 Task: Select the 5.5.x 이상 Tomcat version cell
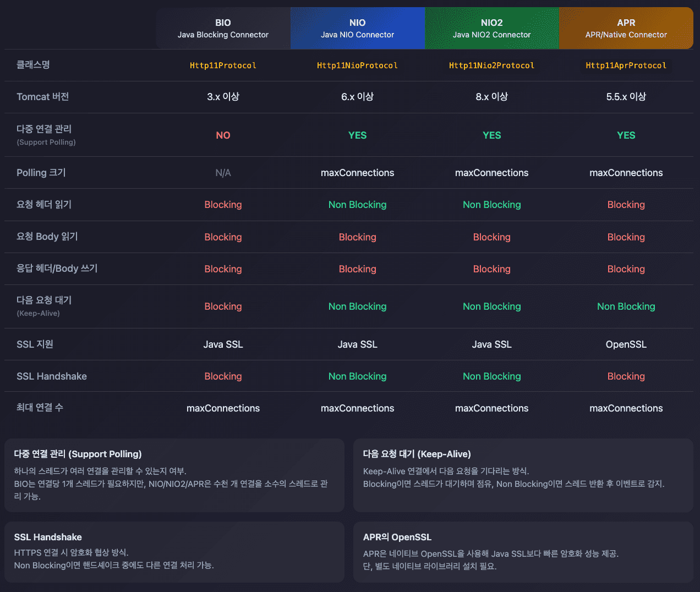click(x=626, y=97)
